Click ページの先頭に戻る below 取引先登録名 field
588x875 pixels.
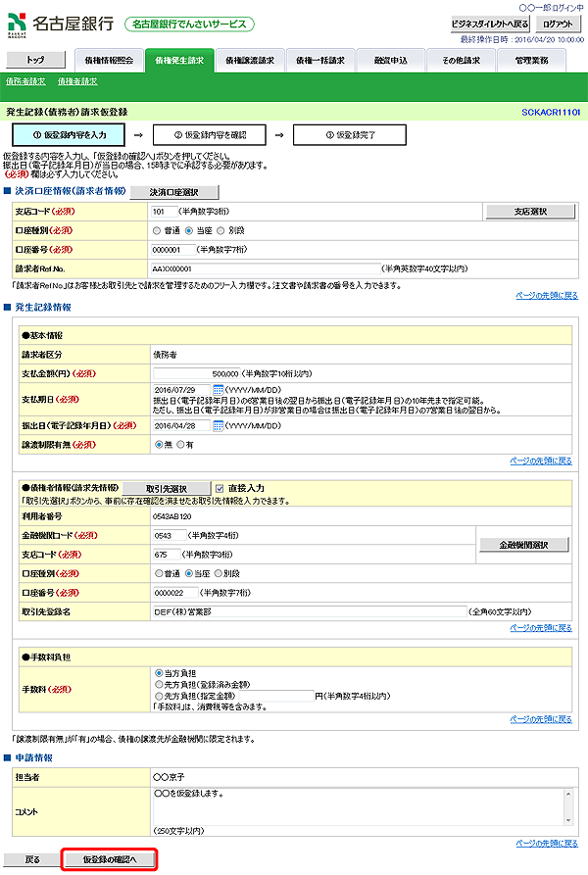541,628
